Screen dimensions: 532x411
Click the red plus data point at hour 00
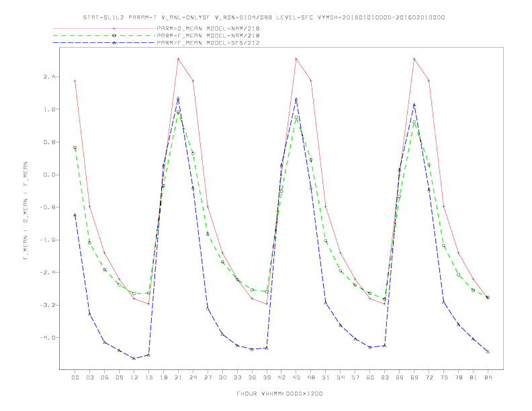point(75,81)
